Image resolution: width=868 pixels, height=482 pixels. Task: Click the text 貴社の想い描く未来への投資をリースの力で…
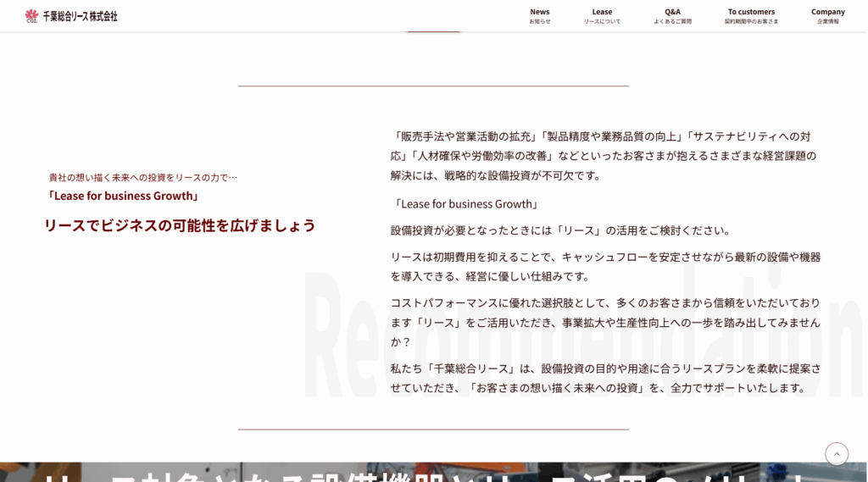tap(142, 178)
